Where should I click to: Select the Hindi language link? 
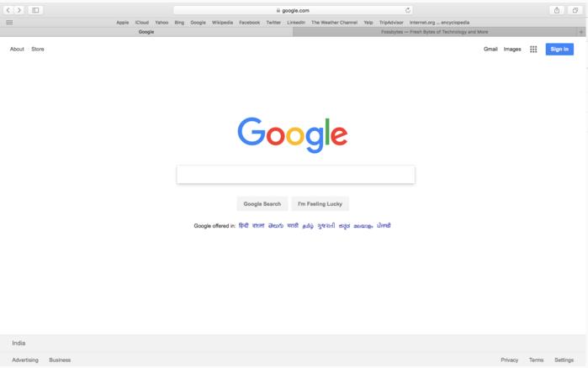[243, 225]
